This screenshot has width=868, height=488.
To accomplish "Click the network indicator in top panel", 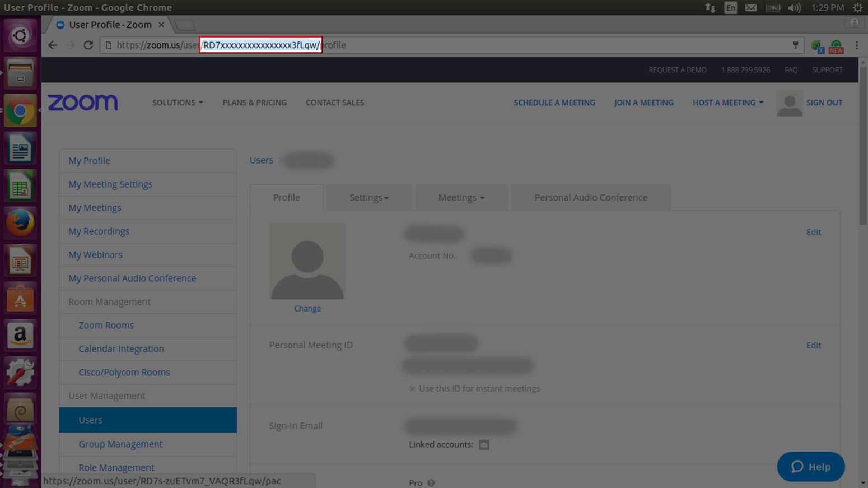I will click(x=710, y=7).
